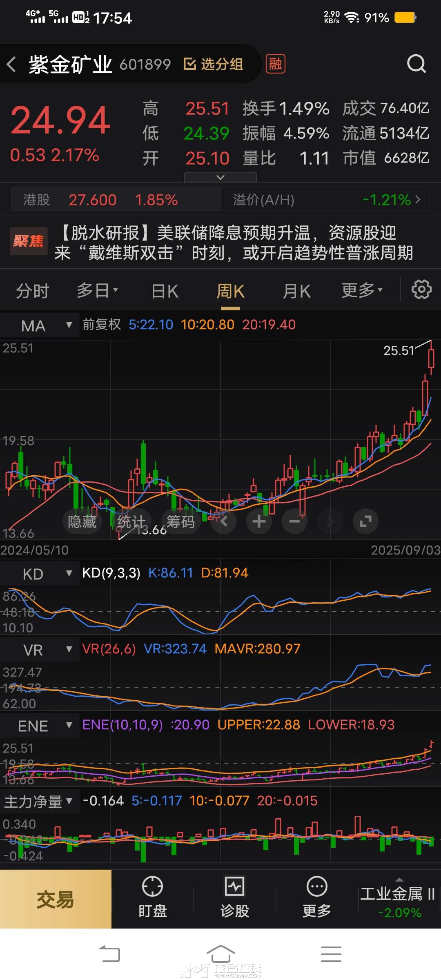Viewport: 441px width, 980px height.
Task: Expand 工业金属 sector panel
Action: click(399, 899)
